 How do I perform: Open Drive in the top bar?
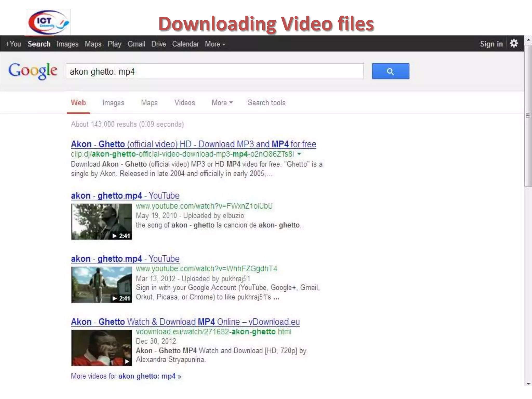click(x=159, y=44)
